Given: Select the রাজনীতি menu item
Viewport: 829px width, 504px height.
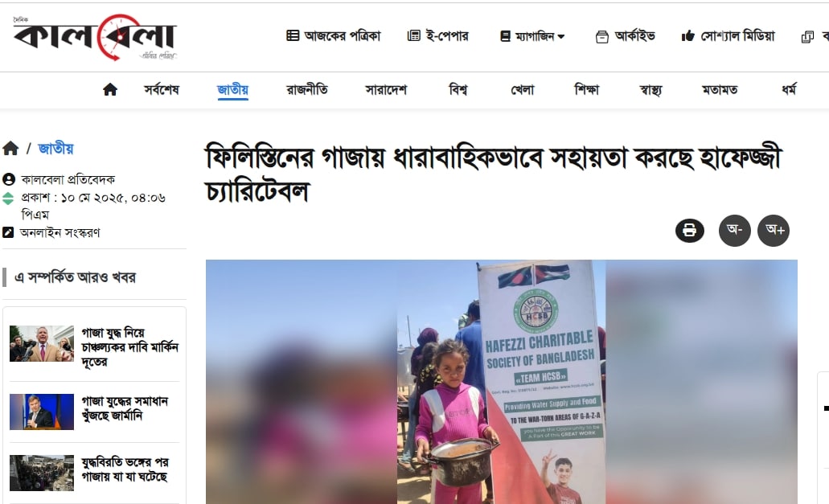Looking at the screenshot, I should (x=306, y=90).
